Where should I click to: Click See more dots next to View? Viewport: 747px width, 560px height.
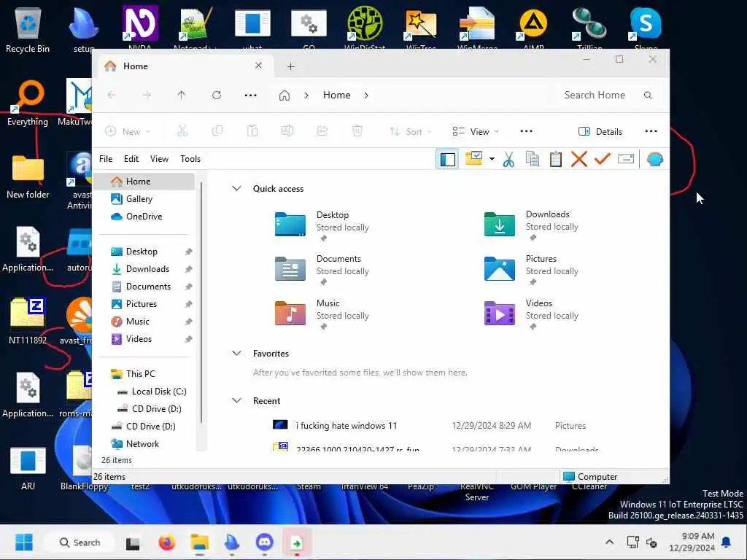pos(526,131)
